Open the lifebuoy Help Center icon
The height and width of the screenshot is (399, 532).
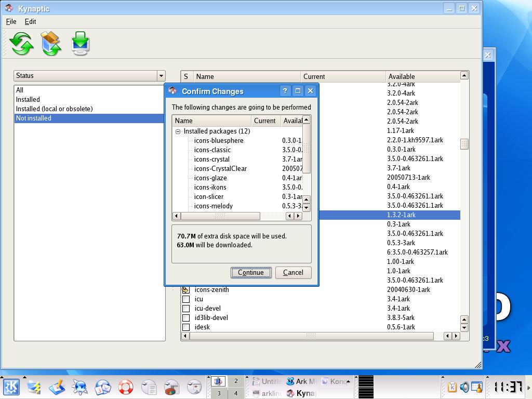[126, 387]
